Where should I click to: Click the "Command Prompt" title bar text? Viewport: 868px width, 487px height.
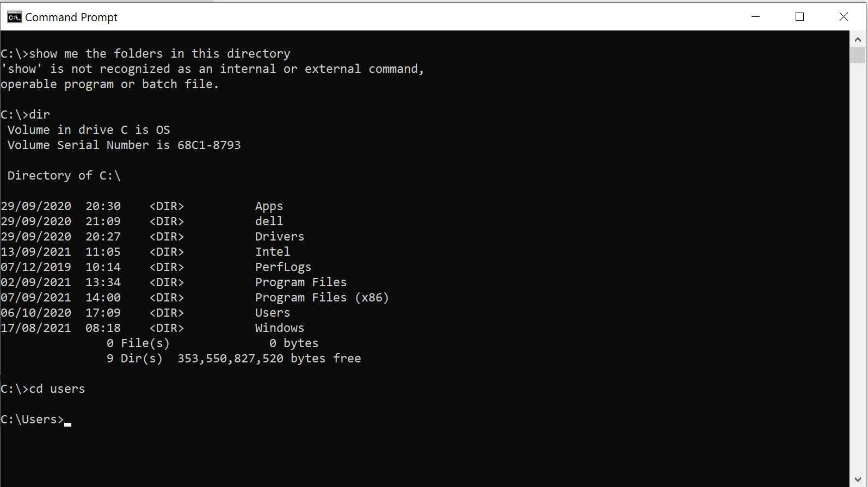[x=71, y=17]
